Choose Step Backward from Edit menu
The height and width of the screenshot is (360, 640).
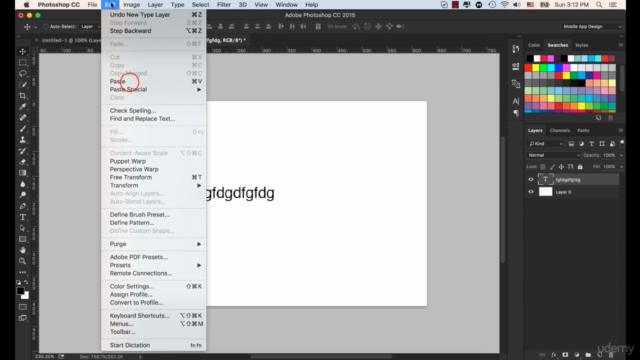[153, 31]
